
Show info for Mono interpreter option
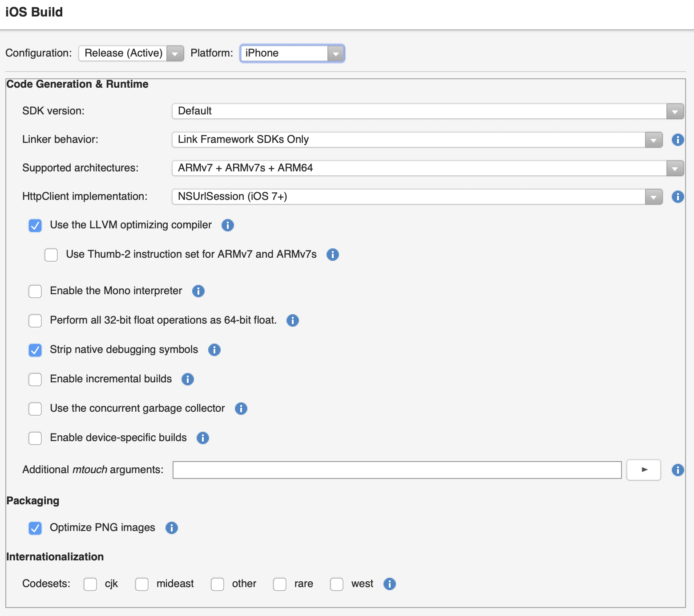[198, 291]
